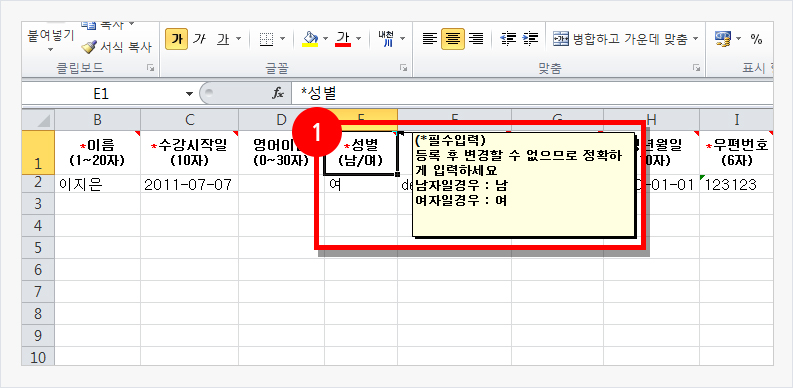Click the borders icon
793x388 pixels.
coord(267,39)
